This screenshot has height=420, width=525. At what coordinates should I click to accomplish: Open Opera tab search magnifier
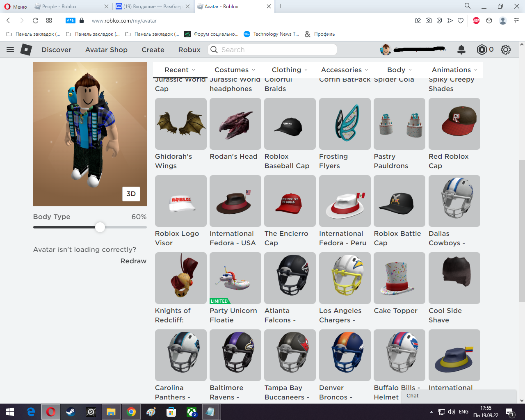point(468,6)
